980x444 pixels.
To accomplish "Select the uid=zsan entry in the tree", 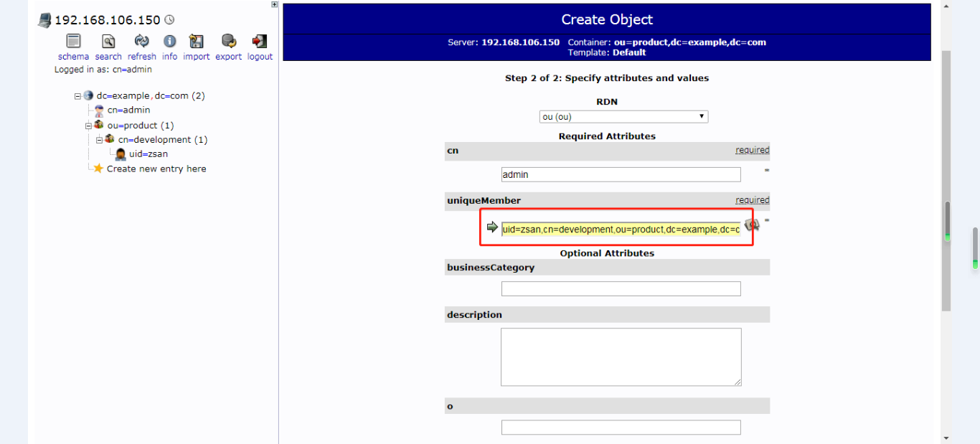I will (x=148, y=153).
